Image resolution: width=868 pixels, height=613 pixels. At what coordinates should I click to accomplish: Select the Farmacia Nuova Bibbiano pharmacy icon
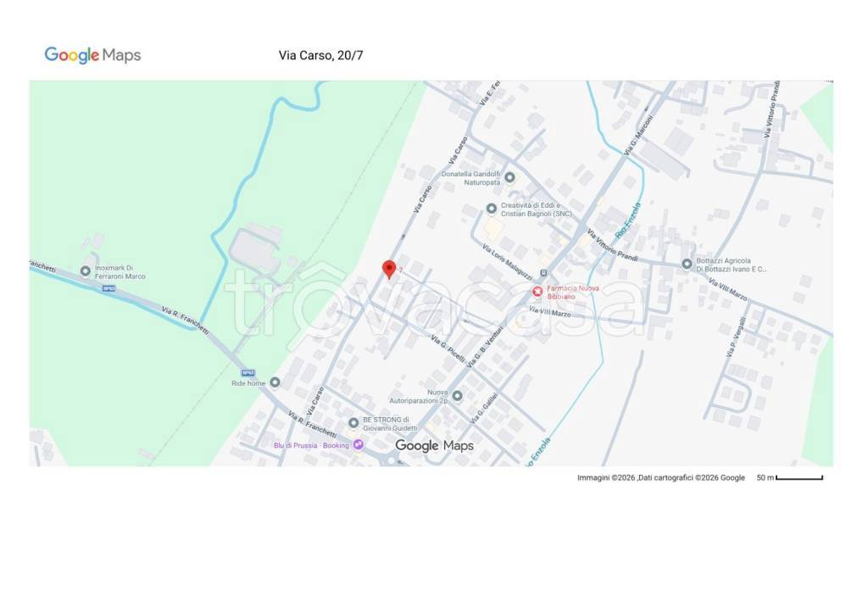coord(537,292)
